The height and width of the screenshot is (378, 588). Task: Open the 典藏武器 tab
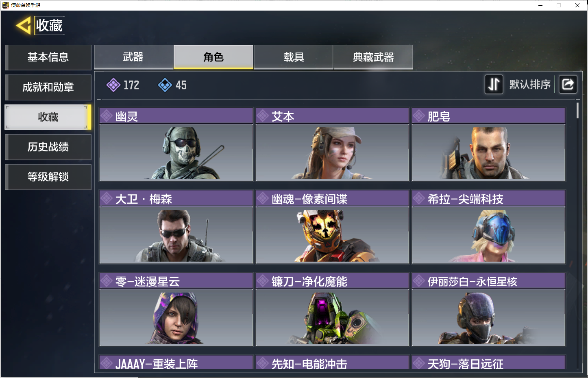373,57
